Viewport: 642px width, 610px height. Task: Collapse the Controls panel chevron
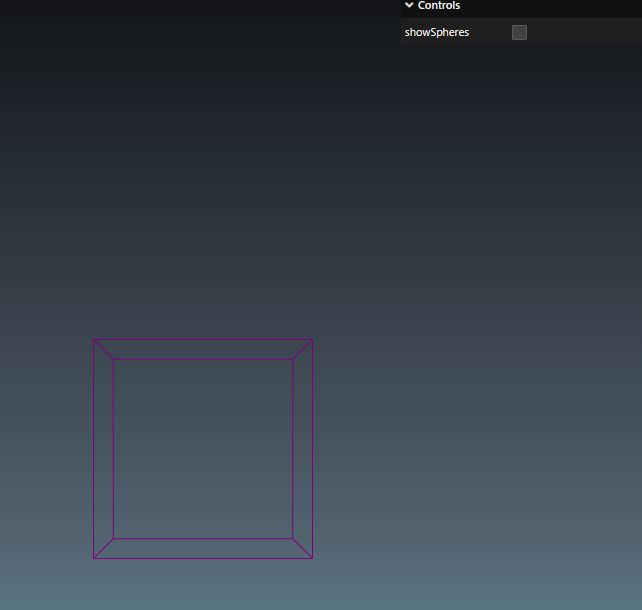[x=409, y=5]
